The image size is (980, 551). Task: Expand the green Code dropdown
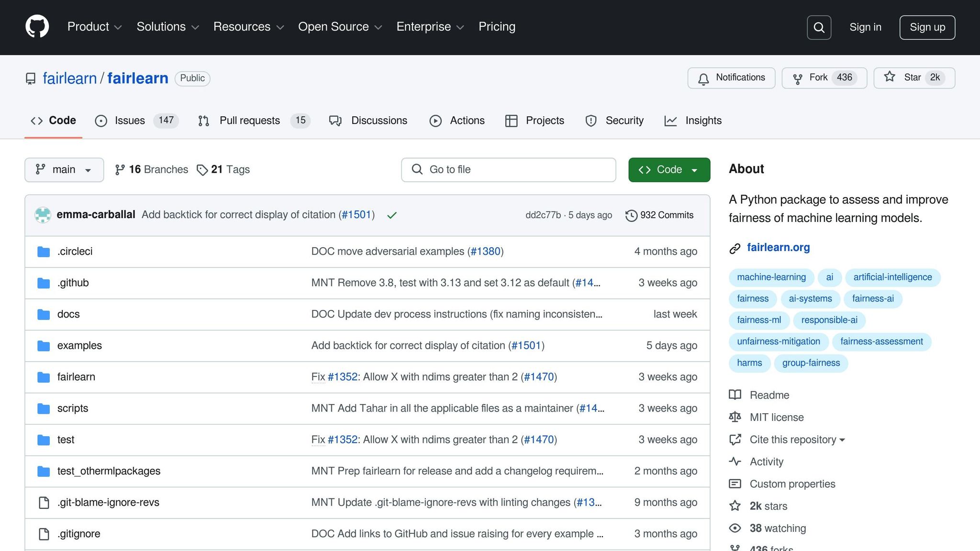[669, 169]
